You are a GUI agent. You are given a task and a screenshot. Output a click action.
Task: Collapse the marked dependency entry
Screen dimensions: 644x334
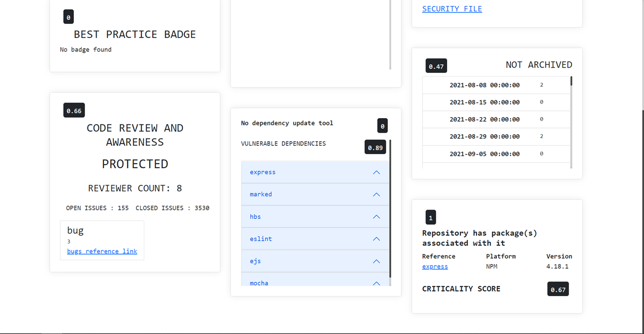pyautogui.click(x=376, y=194)
